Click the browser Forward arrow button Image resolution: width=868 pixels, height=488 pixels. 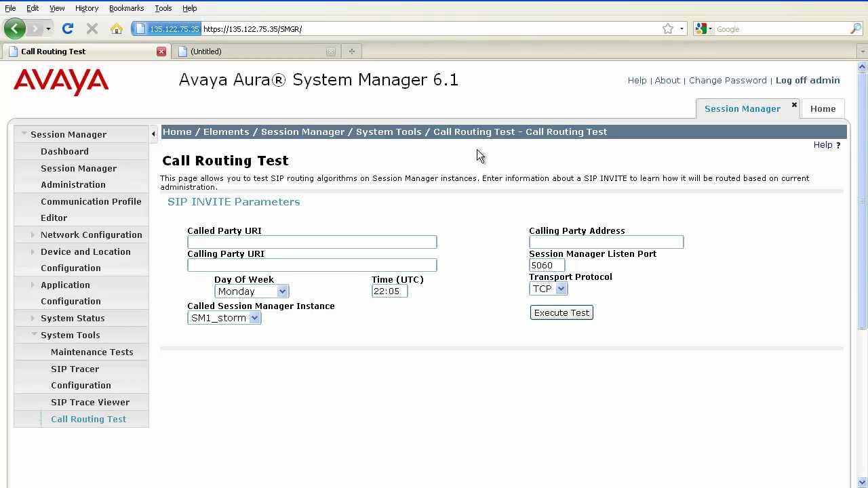(x=35, y=29)
